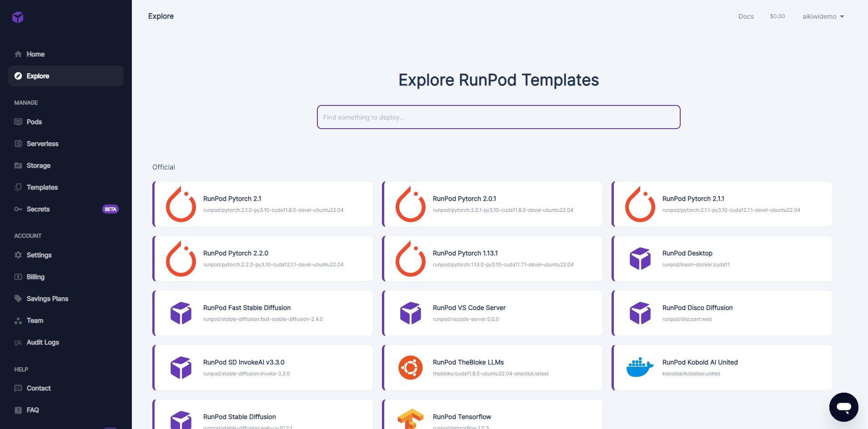Open Savings Plans in the sidebar
The height and width of the screenshot is (429, 868).
point(66,299)
